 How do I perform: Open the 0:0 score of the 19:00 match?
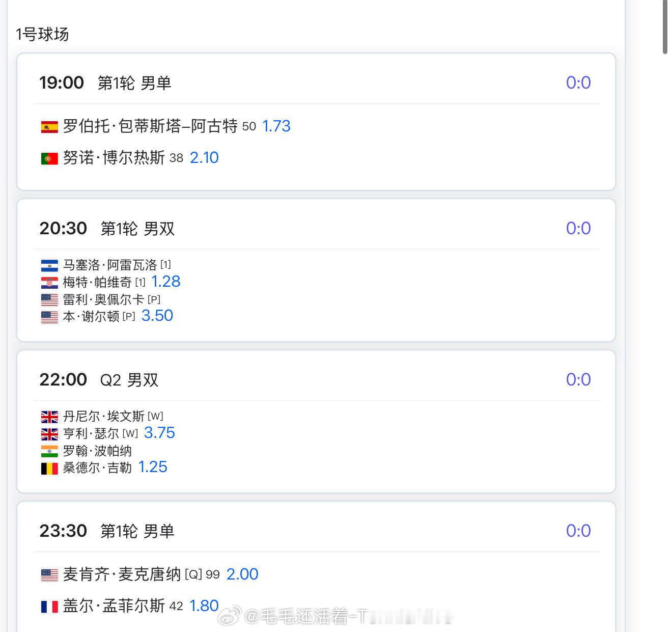578,83
